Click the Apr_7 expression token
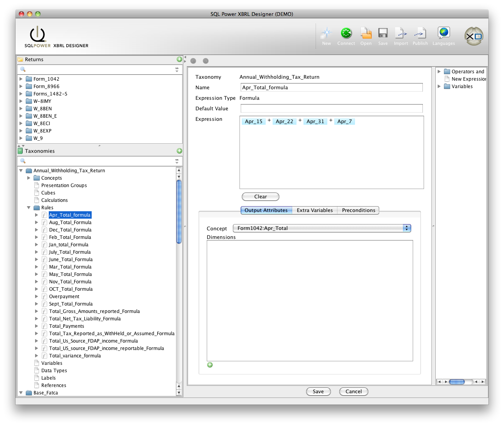The image size is (504, 426). click(344, 121)
